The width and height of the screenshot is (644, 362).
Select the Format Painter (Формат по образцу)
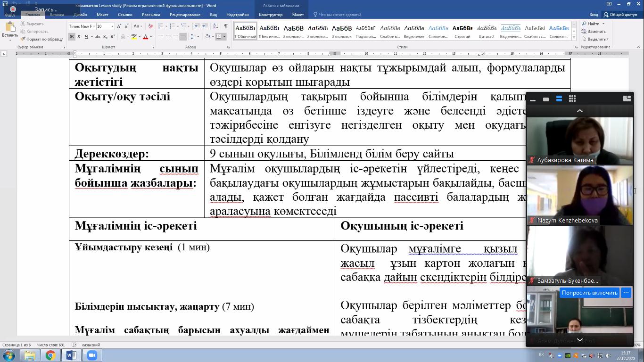(41, 39)
